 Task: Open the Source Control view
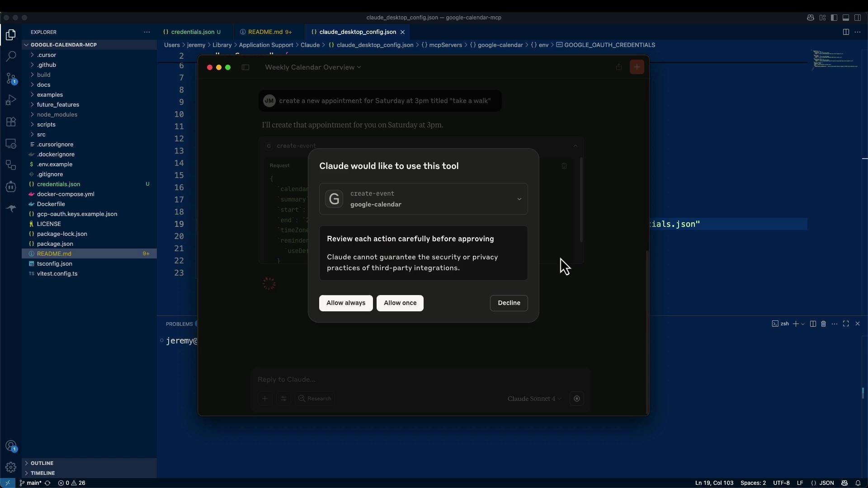[x=11, y=78]
